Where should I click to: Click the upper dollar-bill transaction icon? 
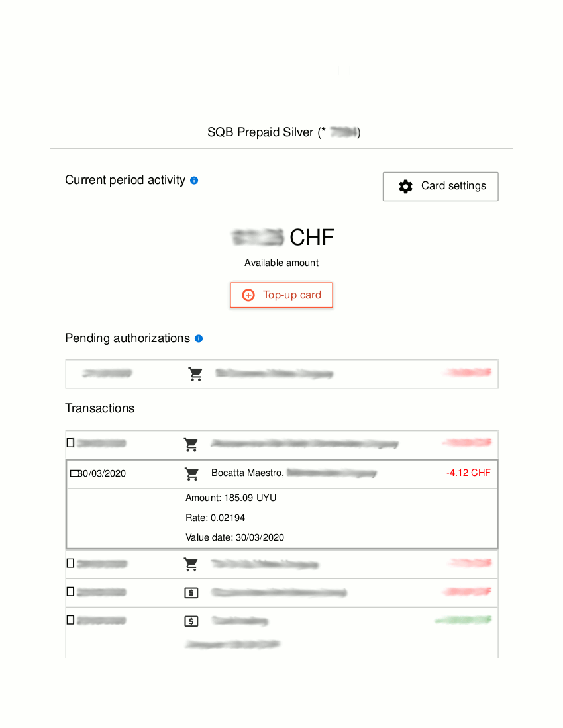click(x=191, y=593)
